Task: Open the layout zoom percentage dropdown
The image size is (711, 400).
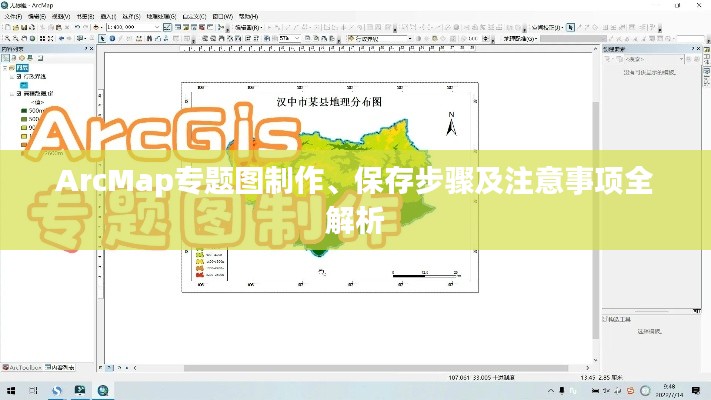Action: 297,39
